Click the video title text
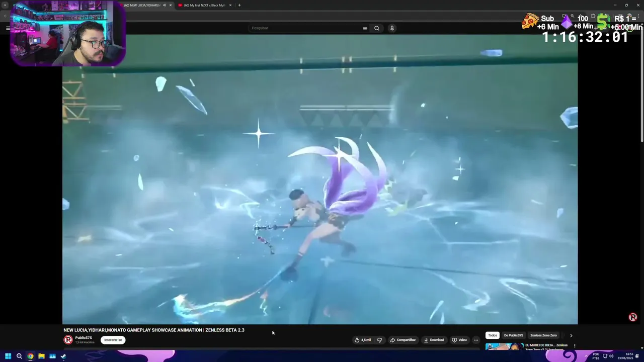 click(x=154, y=330)
